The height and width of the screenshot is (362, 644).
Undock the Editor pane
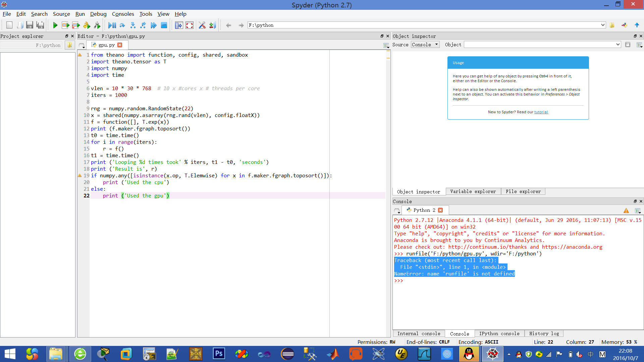click(382, 36)
